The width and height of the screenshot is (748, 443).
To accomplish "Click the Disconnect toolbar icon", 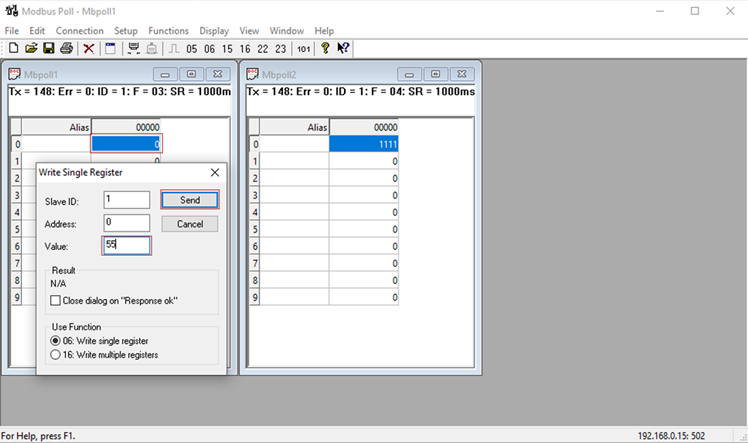I will 152,49.
